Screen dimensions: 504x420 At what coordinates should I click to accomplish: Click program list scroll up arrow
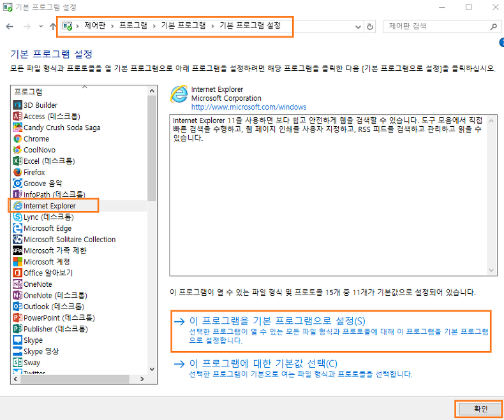(x=152, y=91)
